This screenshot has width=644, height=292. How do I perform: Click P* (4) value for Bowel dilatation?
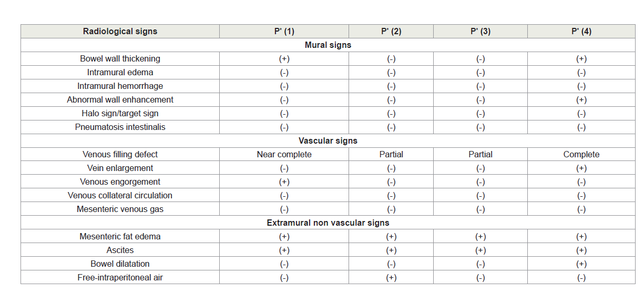pos(581,264)
